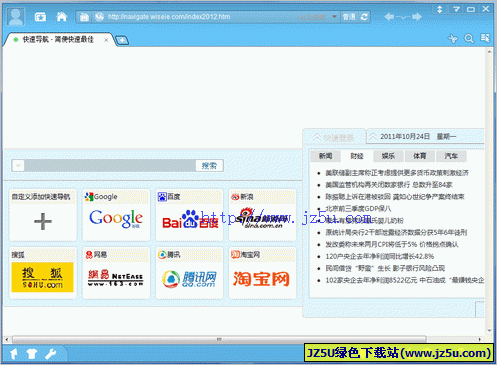Go back with the left arrow
Image resolution: width=497 pixels, height=365 pixels.
point(389,17)
